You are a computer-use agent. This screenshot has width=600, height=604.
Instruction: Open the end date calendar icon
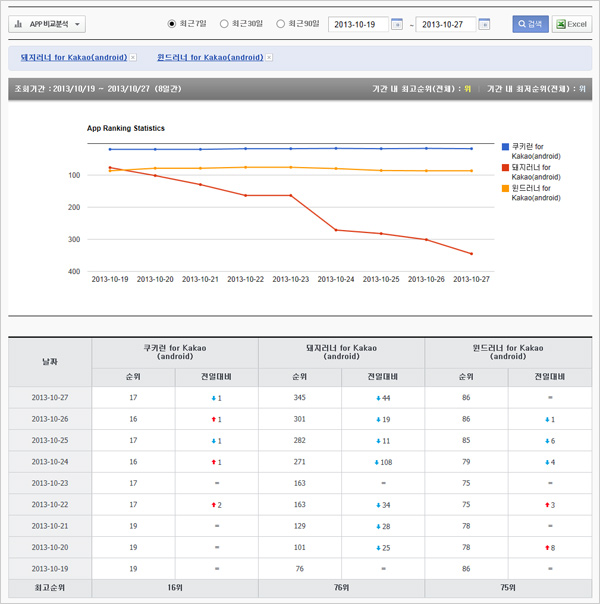(484, 24)
